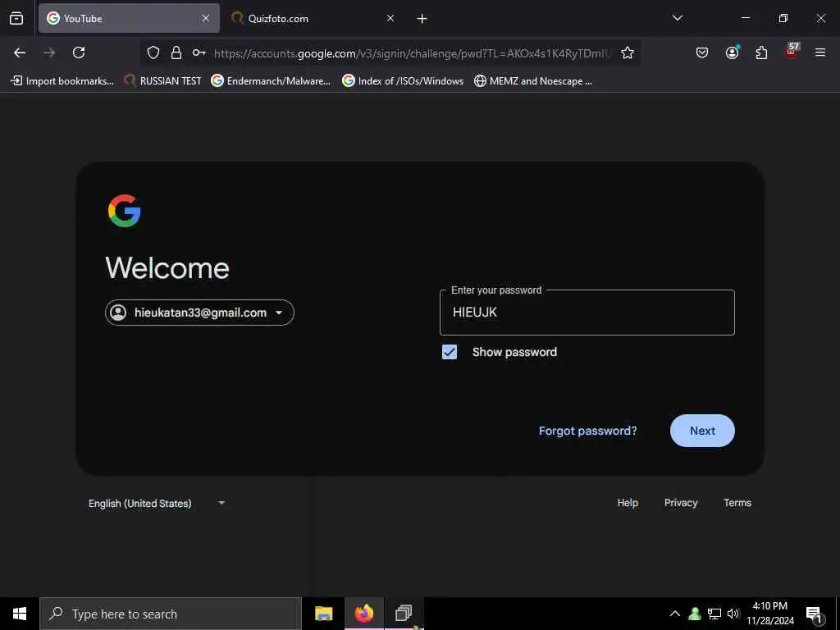
Task: Open the Endermanch/Malware bookmark
Action: (271, 81)
